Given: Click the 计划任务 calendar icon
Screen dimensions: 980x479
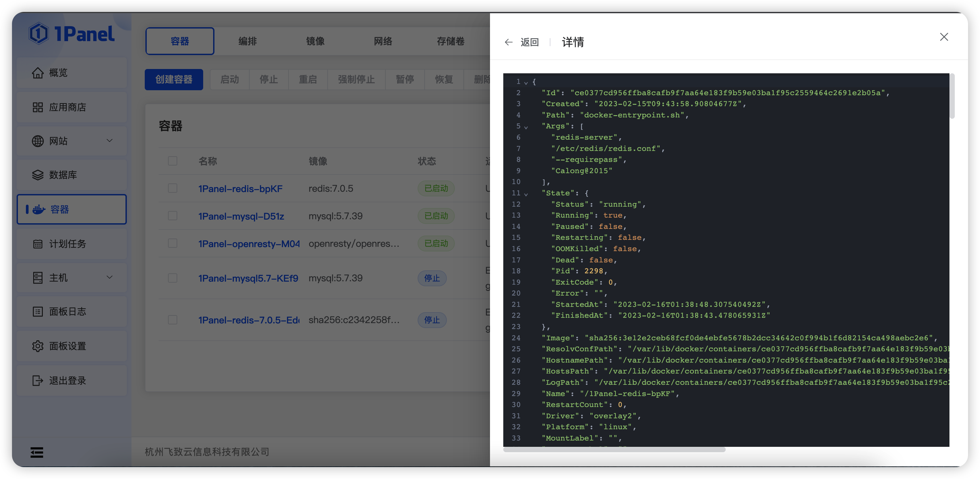Looking at the screenshot, I should point(37,244).
